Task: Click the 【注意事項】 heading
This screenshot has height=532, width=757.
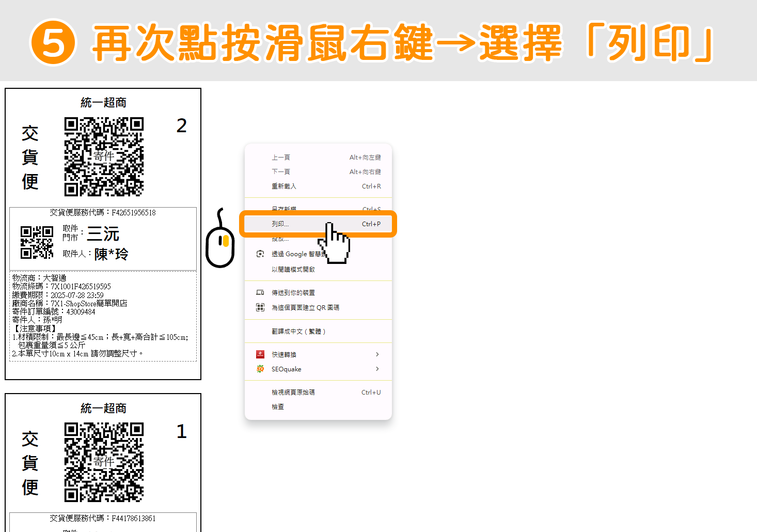Action: coord(34,328)
